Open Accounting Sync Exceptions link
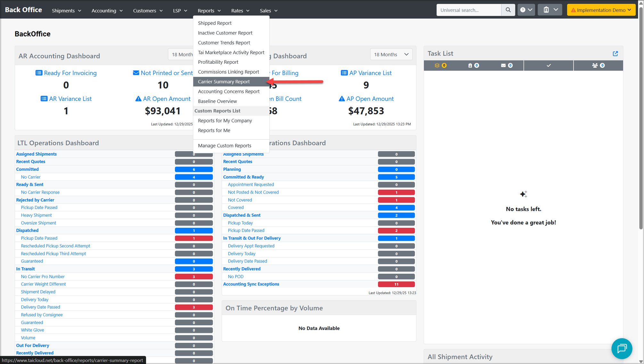Image resolution: width=644 pixels, height=364 pixels. pyautogui.click(x=251, y=284)
